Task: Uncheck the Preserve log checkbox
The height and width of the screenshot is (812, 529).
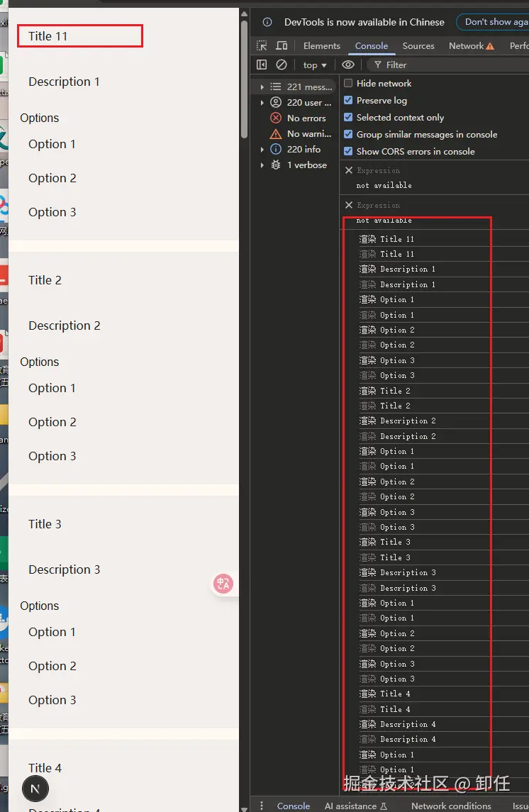Action: tap(348, 100)
